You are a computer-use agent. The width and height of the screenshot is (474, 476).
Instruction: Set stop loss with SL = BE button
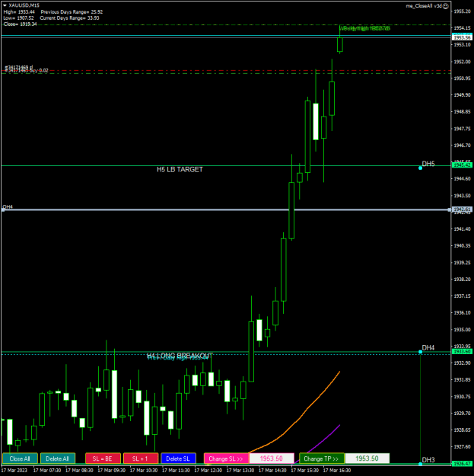103,458
